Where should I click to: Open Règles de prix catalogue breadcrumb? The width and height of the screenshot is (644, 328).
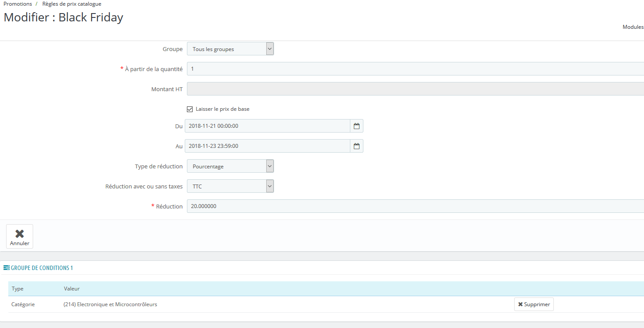[x=72, y=4]
